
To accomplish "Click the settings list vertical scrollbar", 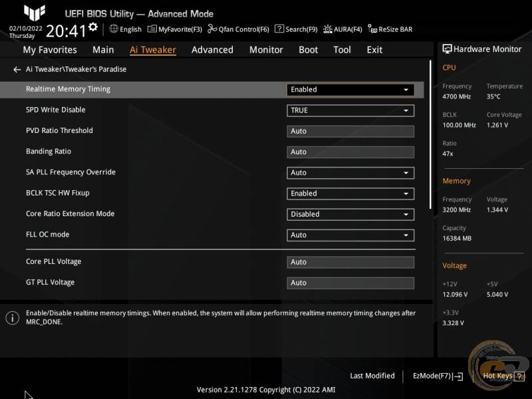I will click(430, 135).
